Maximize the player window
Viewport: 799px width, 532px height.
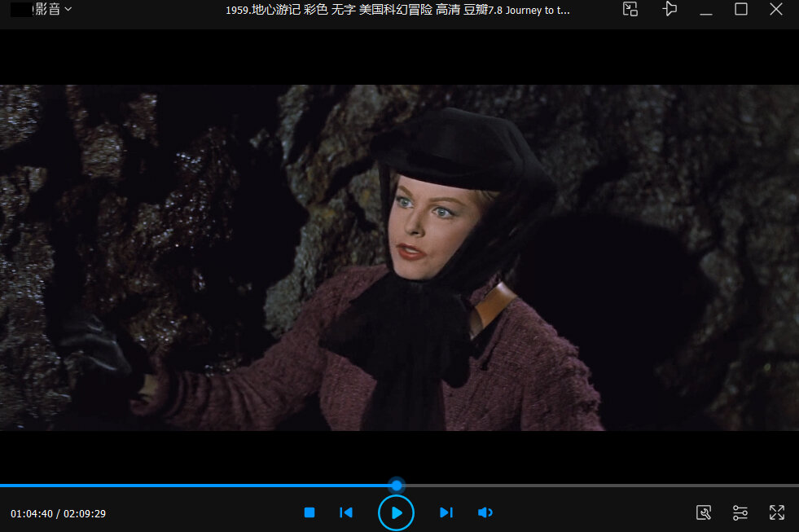(x=741, y=9)
